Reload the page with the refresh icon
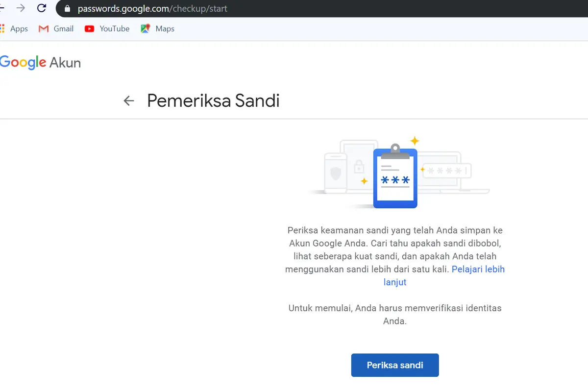The height and width of the screenshot is (392, 588). [x=42, y=8]
